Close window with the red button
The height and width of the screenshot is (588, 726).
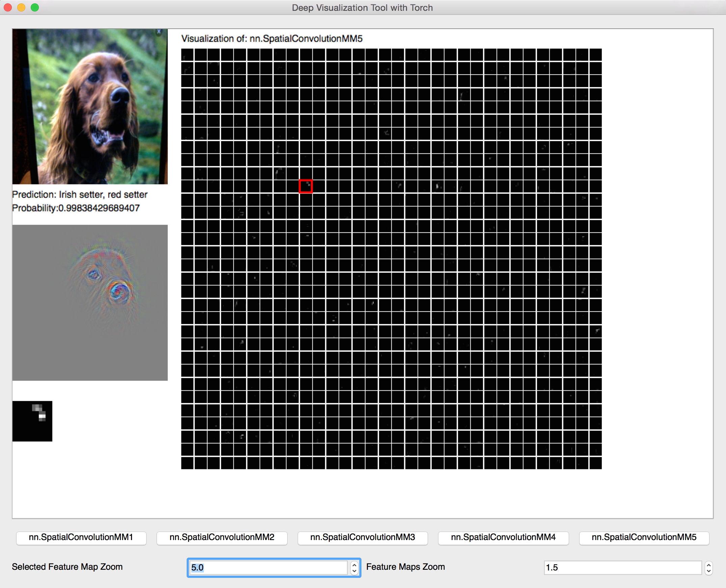coord(8,7)
